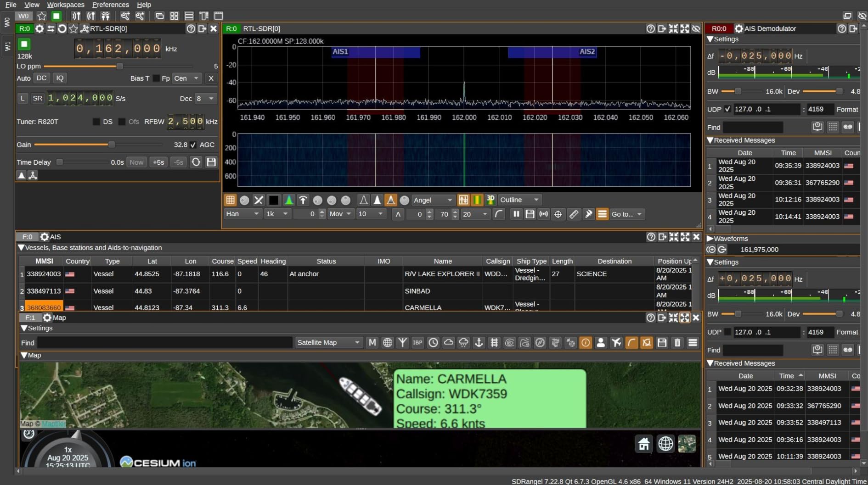The height and width of the screenshot is (485, 868).
Task: Open the File menu
Action: pos(11,5)
